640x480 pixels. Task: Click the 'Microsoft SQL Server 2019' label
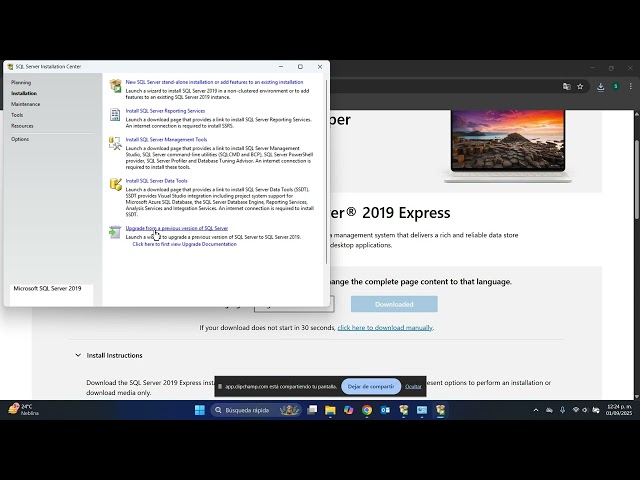coord(47,288)
